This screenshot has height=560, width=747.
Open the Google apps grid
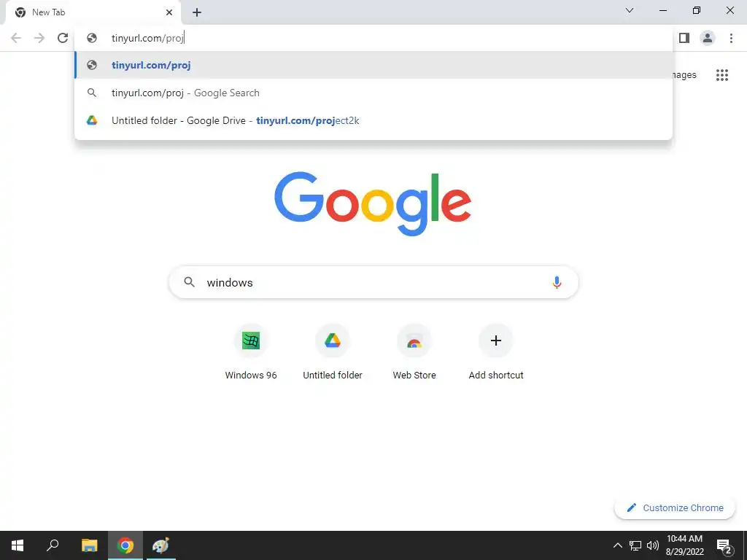point(722,75)
